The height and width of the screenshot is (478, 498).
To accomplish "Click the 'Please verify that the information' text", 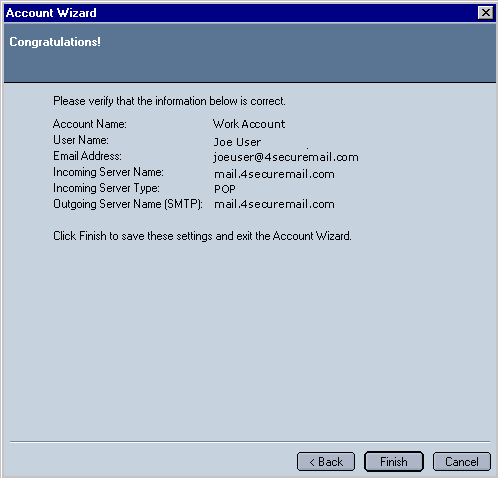I will pyautogui.click(x=169, y=101).
